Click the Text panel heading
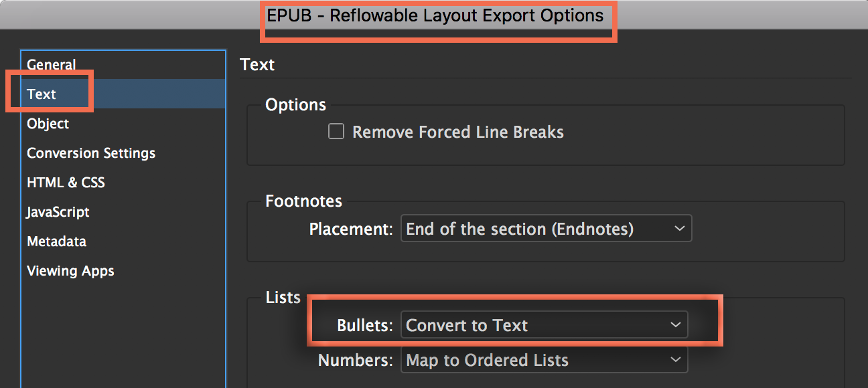 257,65
